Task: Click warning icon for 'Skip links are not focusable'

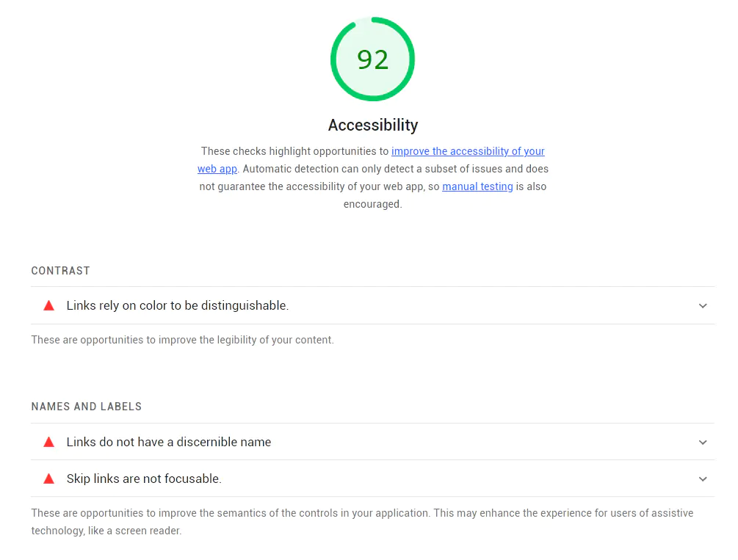Action: (48, 478)
